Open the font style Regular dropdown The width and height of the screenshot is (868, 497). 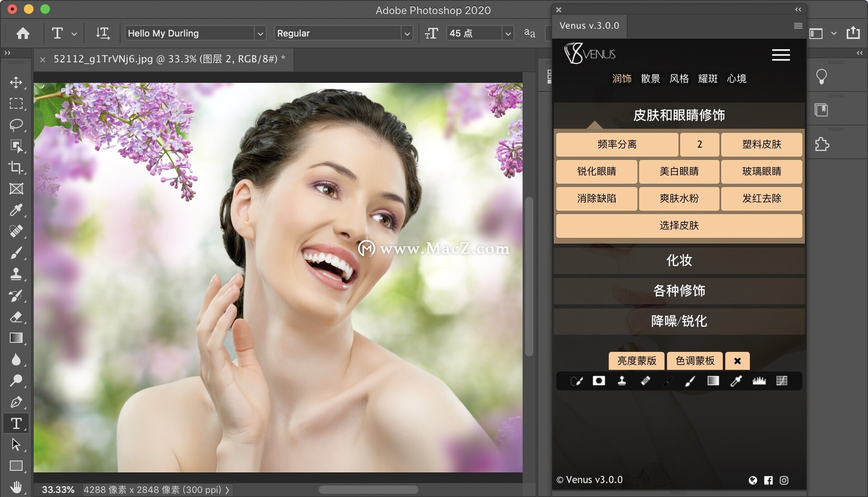(407, 33)
